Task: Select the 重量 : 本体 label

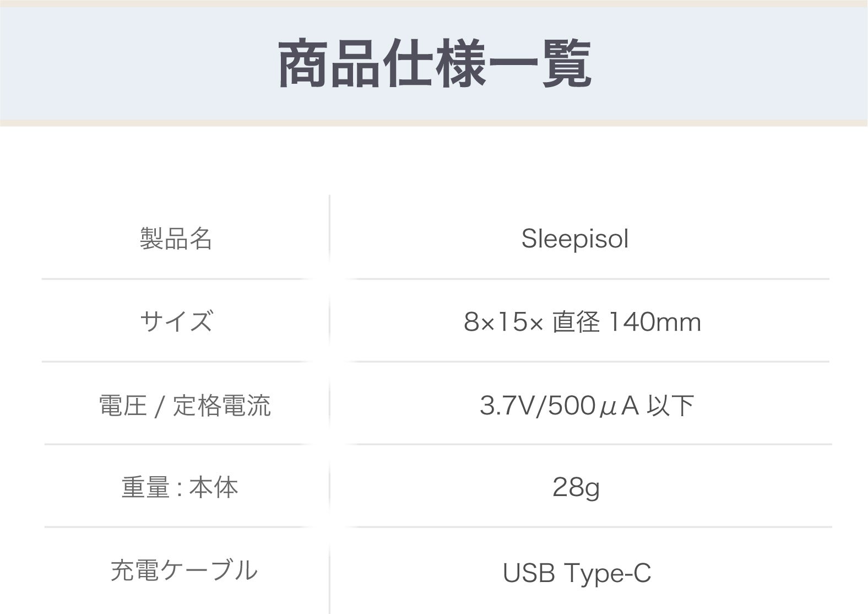Action: click(180, 488)
